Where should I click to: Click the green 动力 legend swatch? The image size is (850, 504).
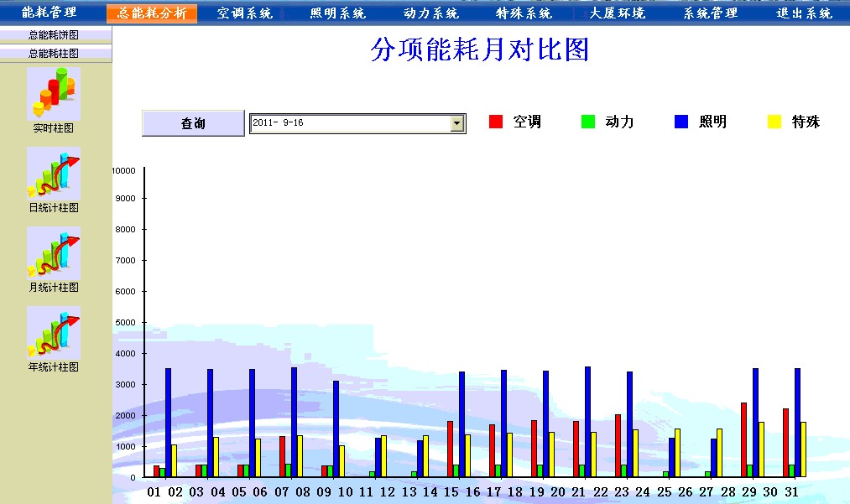click(x=588, y=122)
